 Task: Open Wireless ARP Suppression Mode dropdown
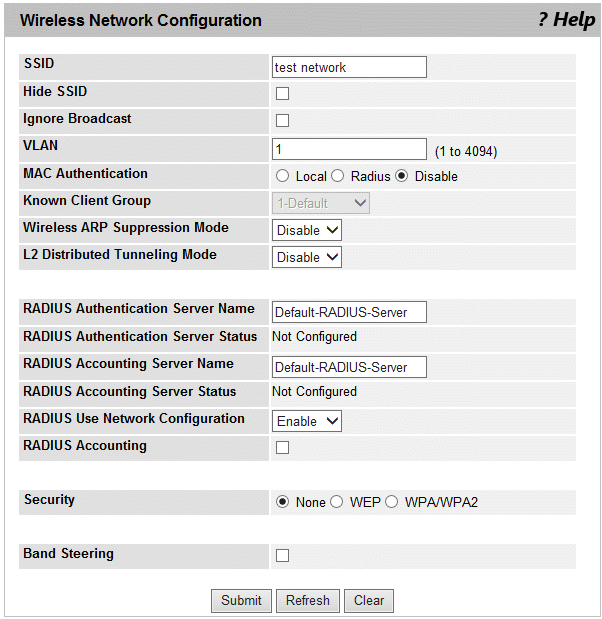point(307,230)
